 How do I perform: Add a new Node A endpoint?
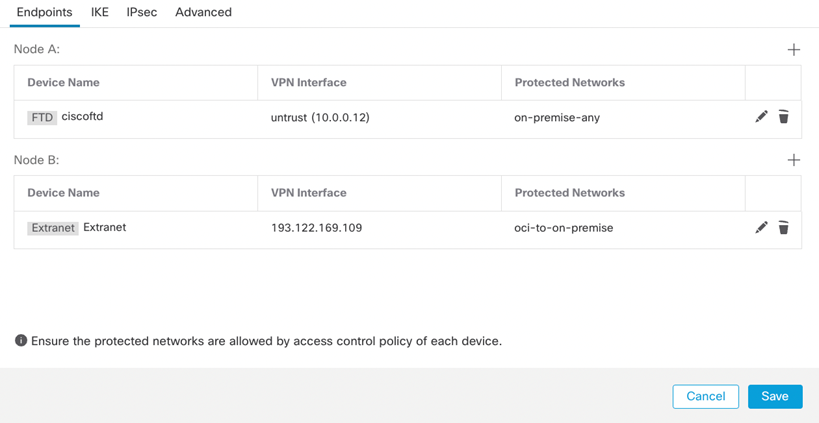[793, 49]
